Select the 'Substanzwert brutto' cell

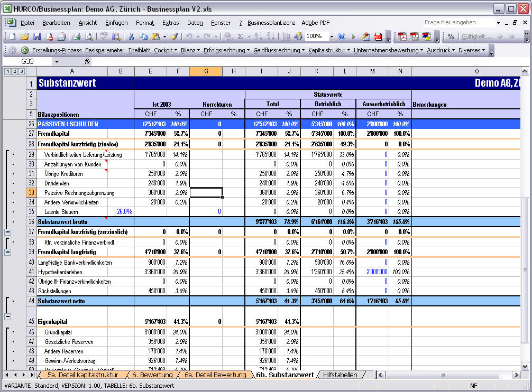coord(72,222)
